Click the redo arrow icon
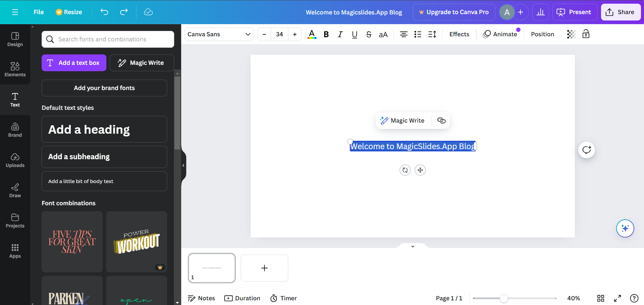The image size is (644, 305). click(124, 12)
